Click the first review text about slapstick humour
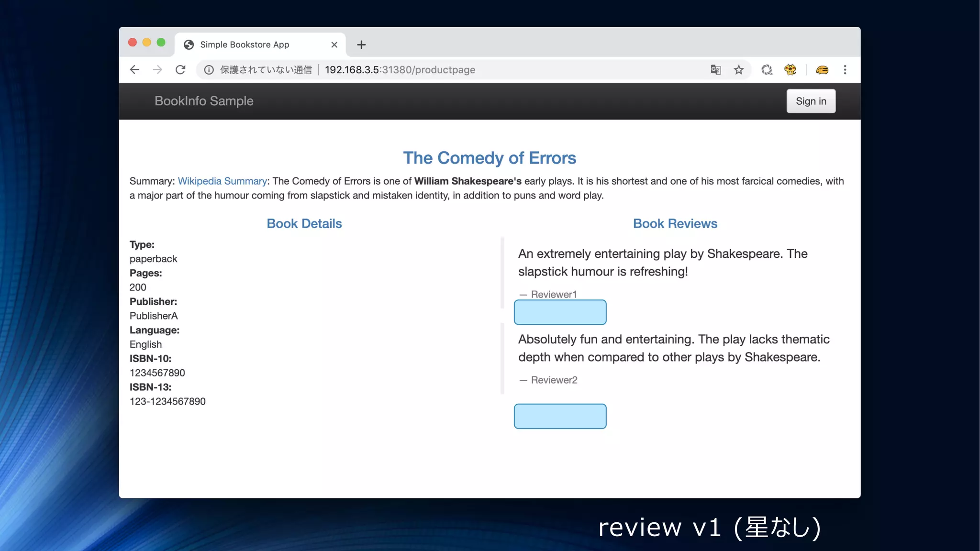 (x=663, y=263)
